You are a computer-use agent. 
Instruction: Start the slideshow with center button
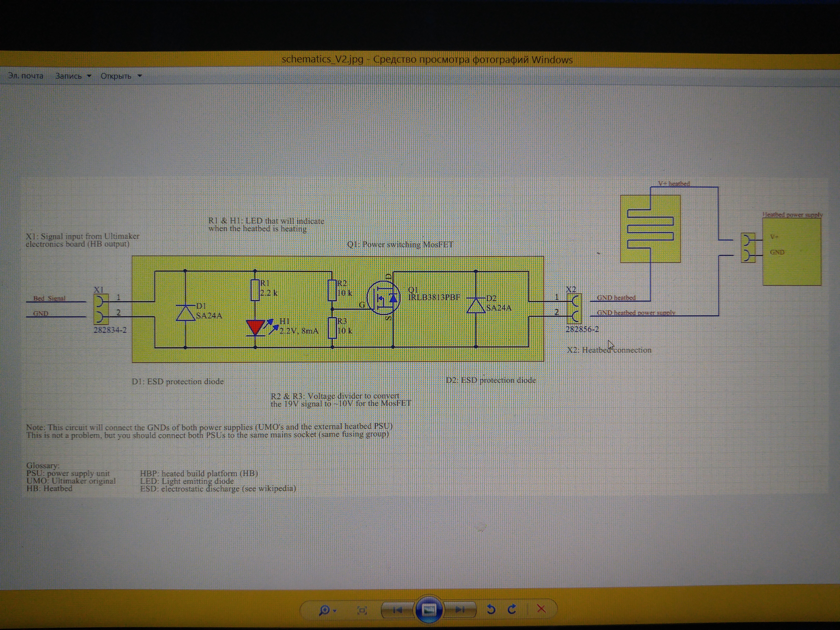pos(429,610)
